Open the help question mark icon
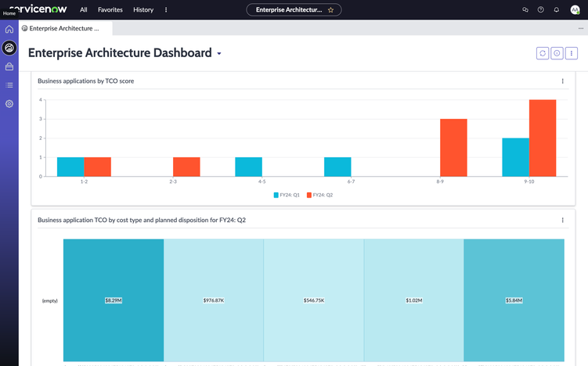 pyautogui.click(x=541, y=9)
